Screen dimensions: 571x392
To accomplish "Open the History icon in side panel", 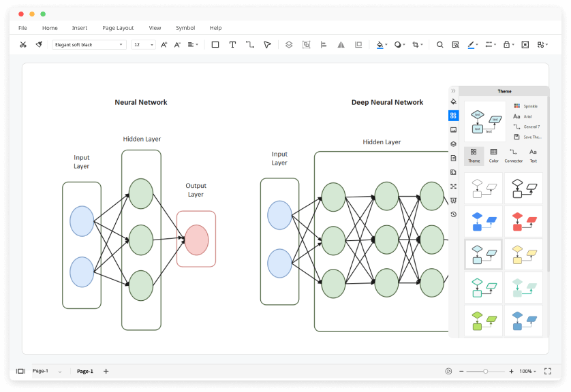I will [453, 214].
